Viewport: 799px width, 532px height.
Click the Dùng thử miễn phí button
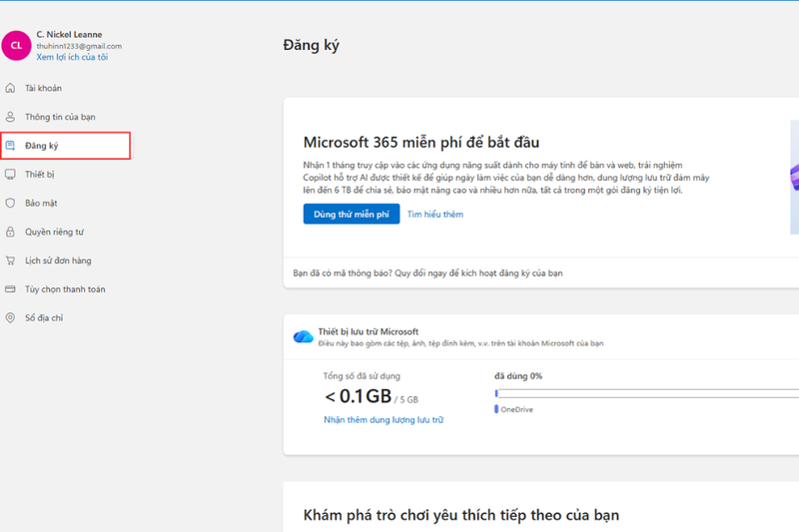pyautogui.click(x=352, y=214)
